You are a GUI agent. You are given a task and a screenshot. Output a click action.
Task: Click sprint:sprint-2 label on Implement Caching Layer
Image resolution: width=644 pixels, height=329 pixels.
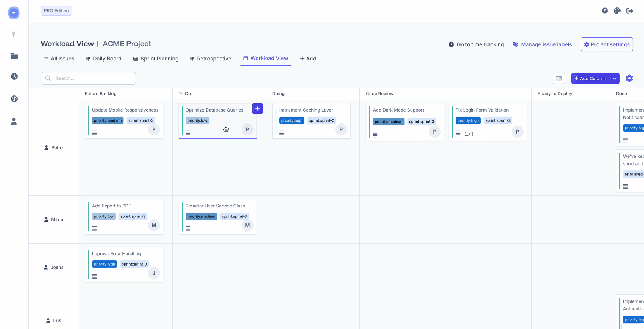coord(321,120)
